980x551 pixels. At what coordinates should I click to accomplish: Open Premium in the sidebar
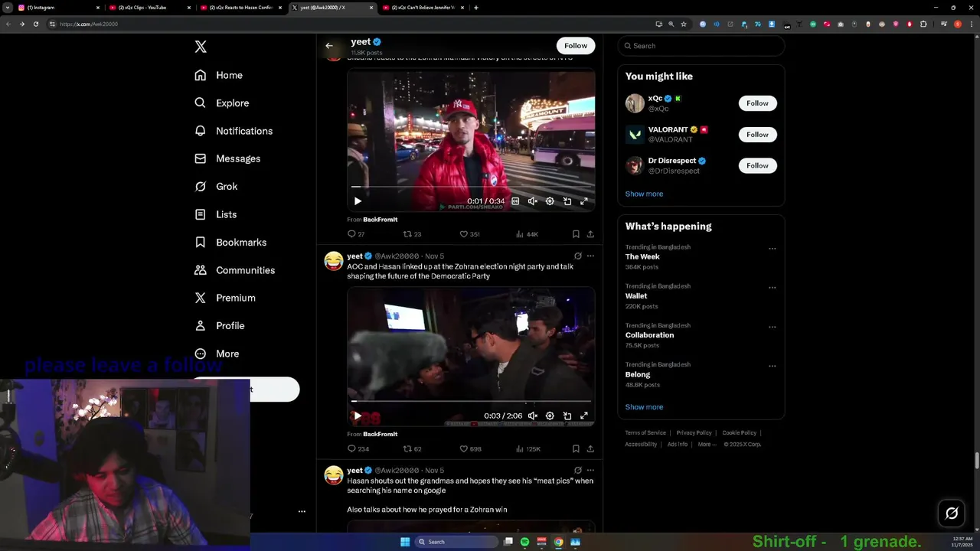(225, 298)
